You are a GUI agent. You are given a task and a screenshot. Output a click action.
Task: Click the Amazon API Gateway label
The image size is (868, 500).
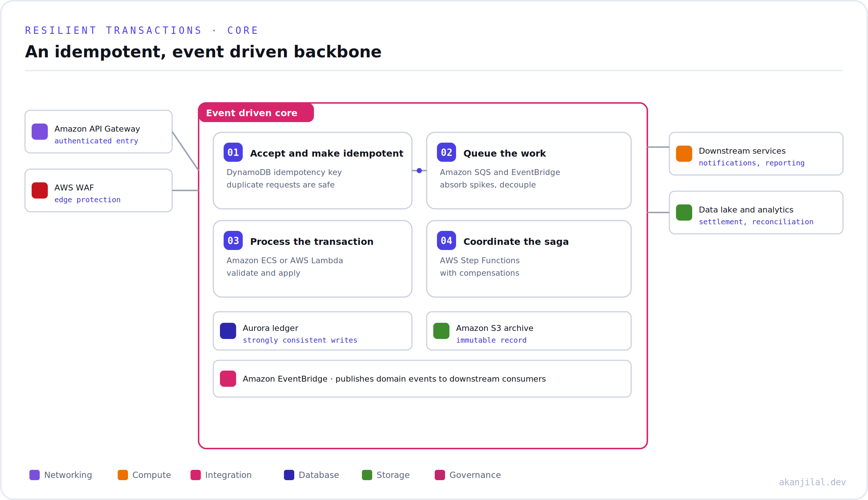pos(97,129)
